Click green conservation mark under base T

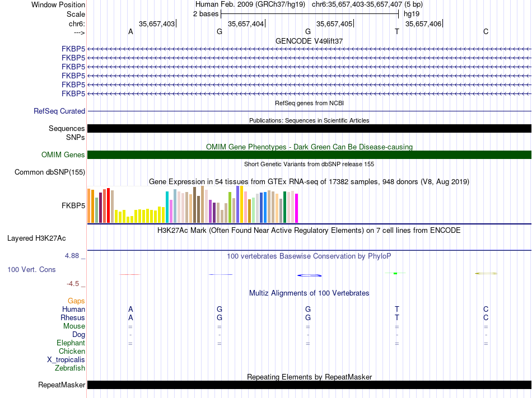[395, 273]
